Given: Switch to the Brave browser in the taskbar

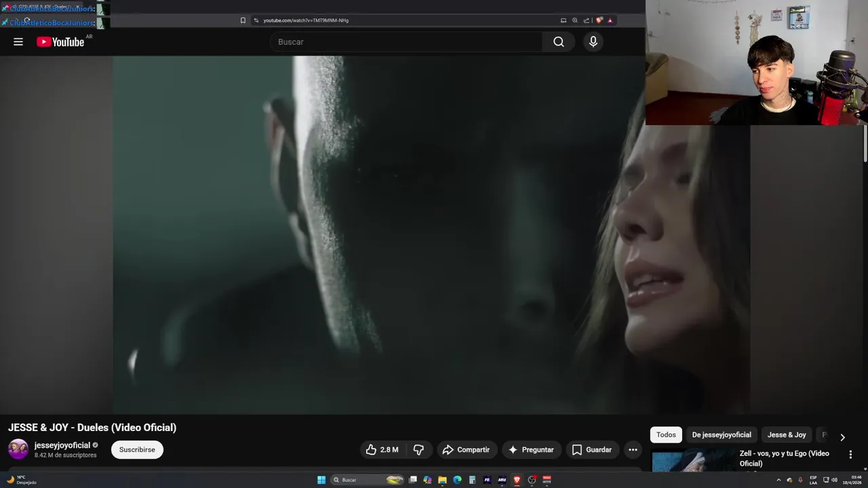Looking at the screenshot, I should click(x=517, y=480).
